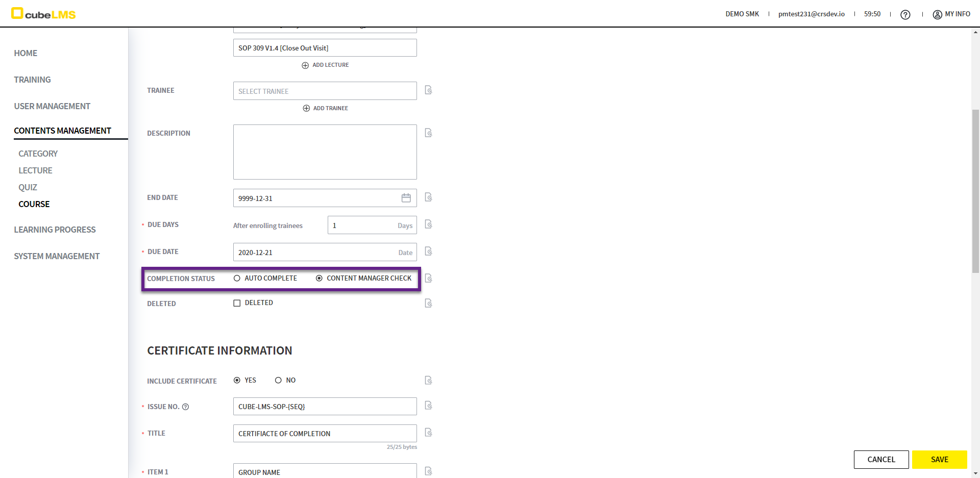Image resolution: width=980 pixels, height=478 pixels.
Task: Tick the Deleted checkbox
Action: 237,303
